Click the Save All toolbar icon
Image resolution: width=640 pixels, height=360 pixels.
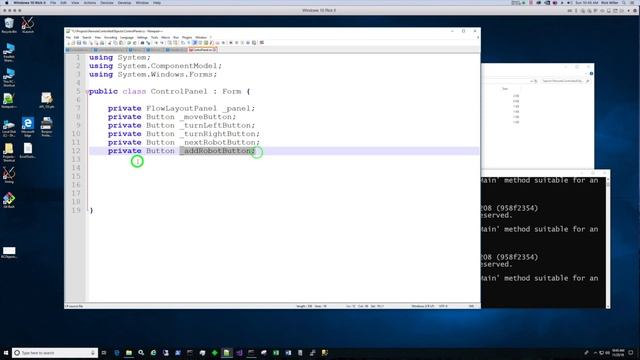coord(84,42)
